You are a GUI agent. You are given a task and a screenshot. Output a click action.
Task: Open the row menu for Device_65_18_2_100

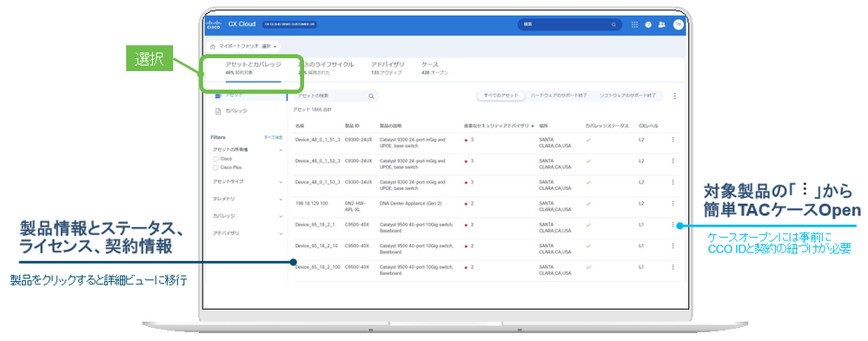click(x=673, y=267)
